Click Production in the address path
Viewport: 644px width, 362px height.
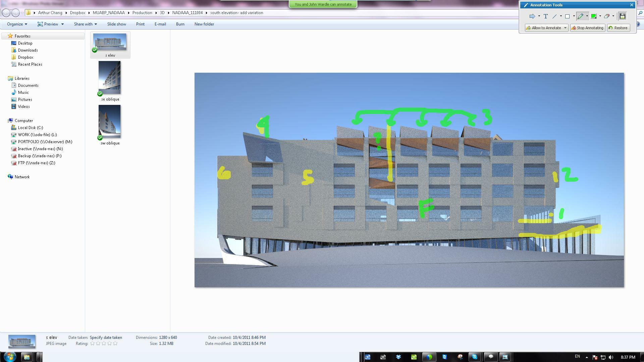pos(142,13)
